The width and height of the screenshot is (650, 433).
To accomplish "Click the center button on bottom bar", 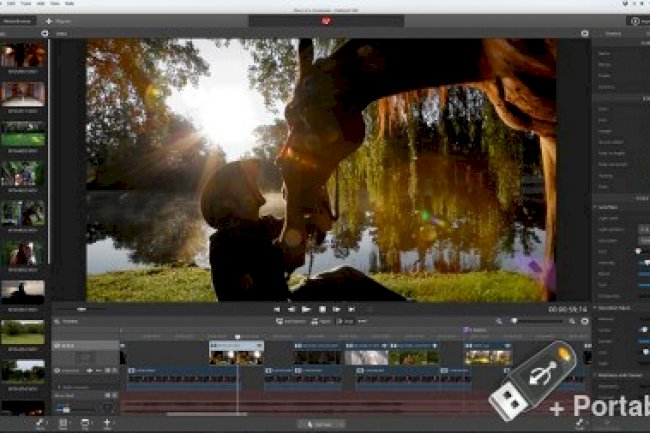I will [x=321, y=424].
